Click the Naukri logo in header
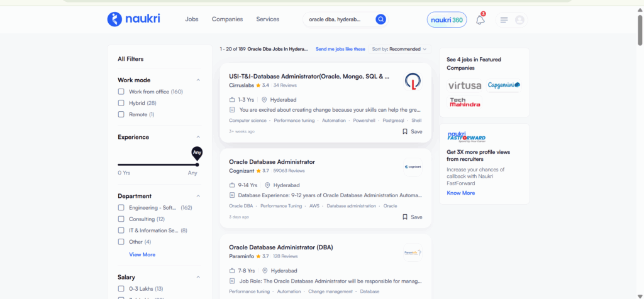644x299 pixels. pos(133,19)
